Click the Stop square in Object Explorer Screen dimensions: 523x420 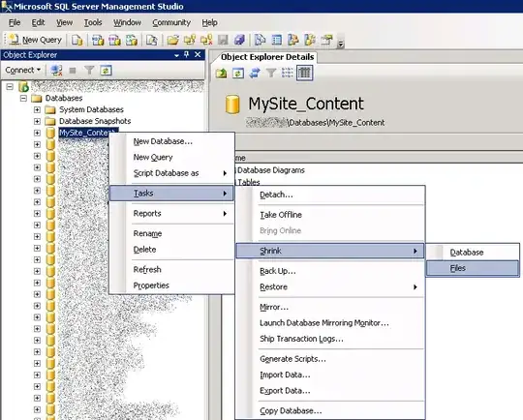73,71
